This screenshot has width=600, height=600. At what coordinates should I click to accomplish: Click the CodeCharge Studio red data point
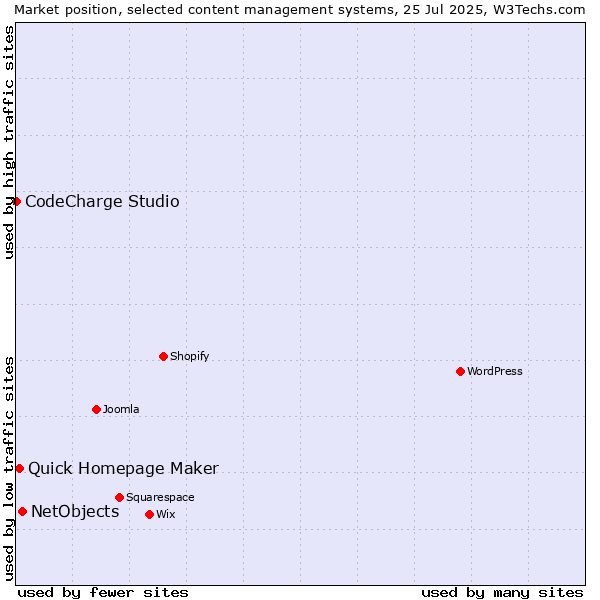(16, 201)
